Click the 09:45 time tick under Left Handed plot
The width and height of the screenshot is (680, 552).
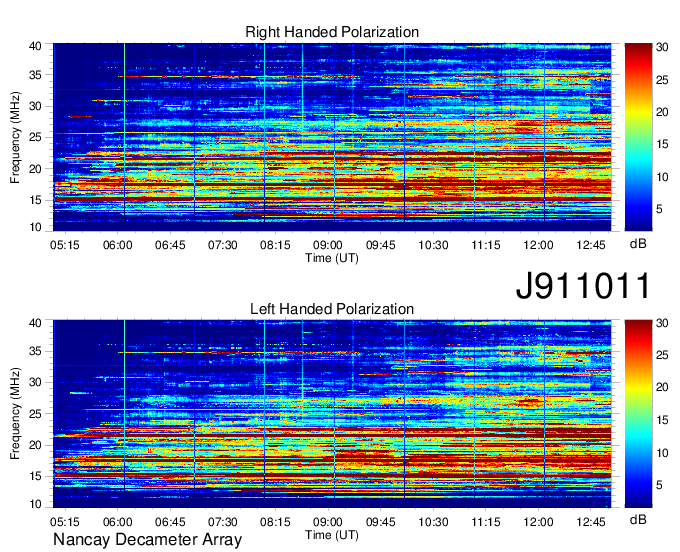tap(380, 522)
